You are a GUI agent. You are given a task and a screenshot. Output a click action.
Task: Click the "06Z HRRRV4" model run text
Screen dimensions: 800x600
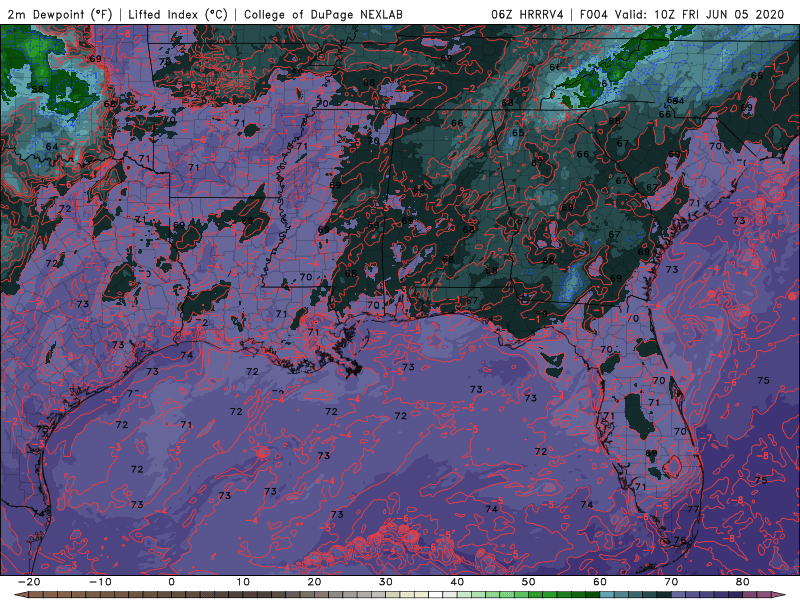527,14
